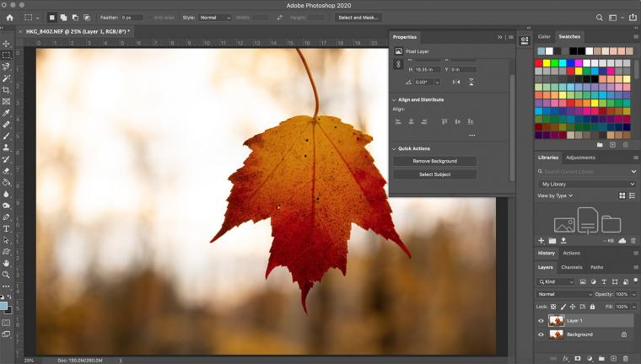Collapse Quick Actions section
The height and width of the screenshot is (364, 641).
pos(394,148)
